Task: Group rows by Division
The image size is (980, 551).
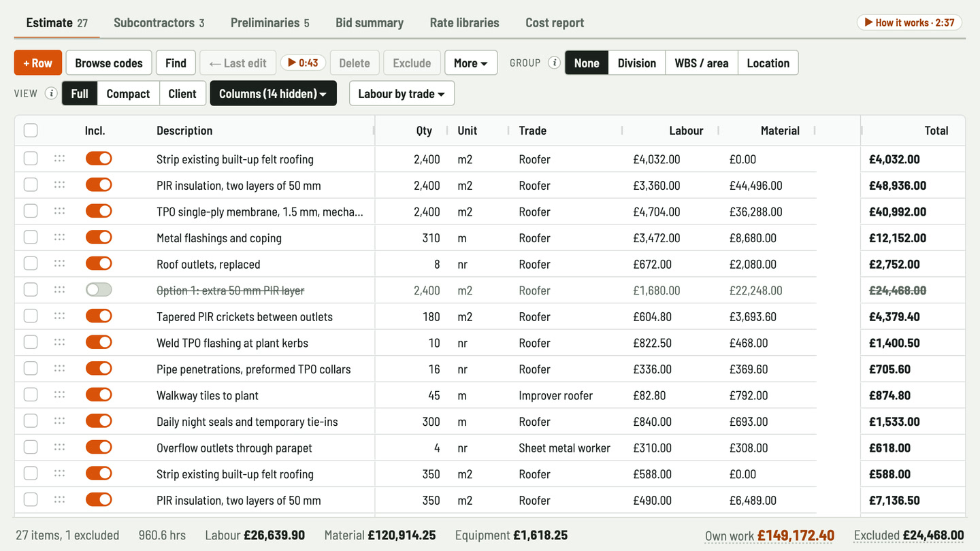Action: [637, 63]
